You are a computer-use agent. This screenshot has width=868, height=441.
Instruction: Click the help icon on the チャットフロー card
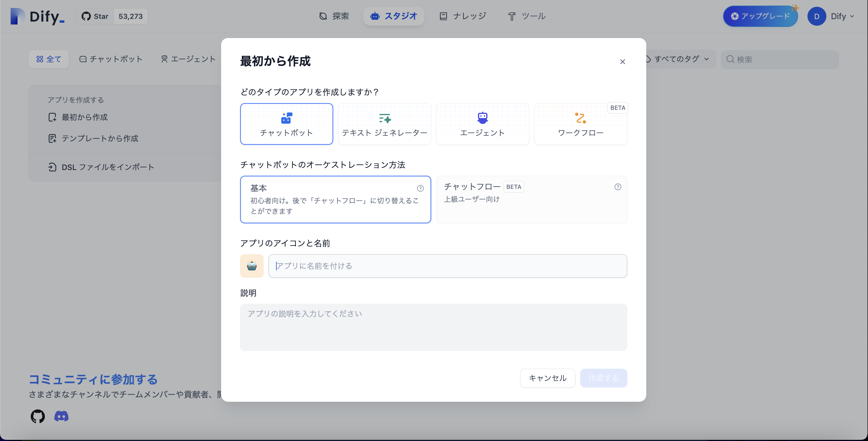tap(617, 187)
